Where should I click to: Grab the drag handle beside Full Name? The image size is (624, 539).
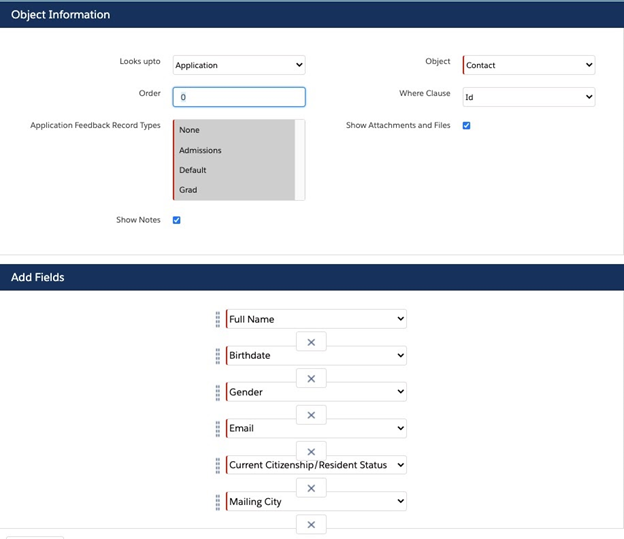(x=217, y=319)
